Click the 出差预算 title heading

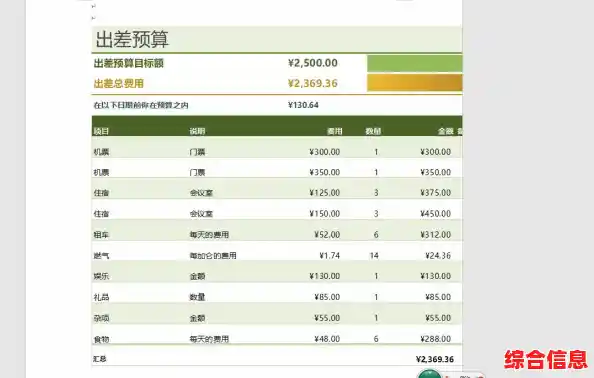click(132, 39)
